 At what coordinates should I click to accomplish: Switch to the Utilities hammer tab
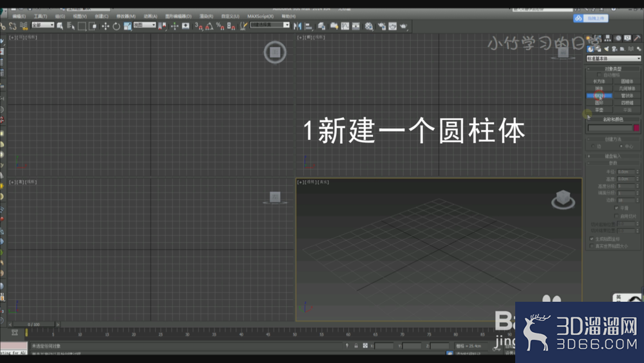638,38
